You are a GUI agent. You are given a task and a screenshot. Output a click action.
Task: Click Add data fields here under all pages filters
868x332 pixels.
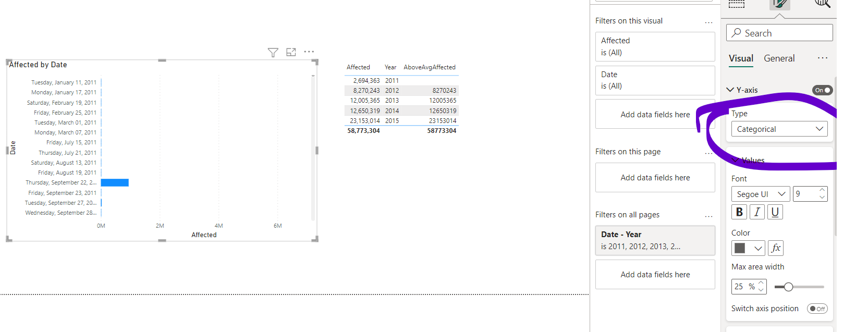(x=655, y=275)
